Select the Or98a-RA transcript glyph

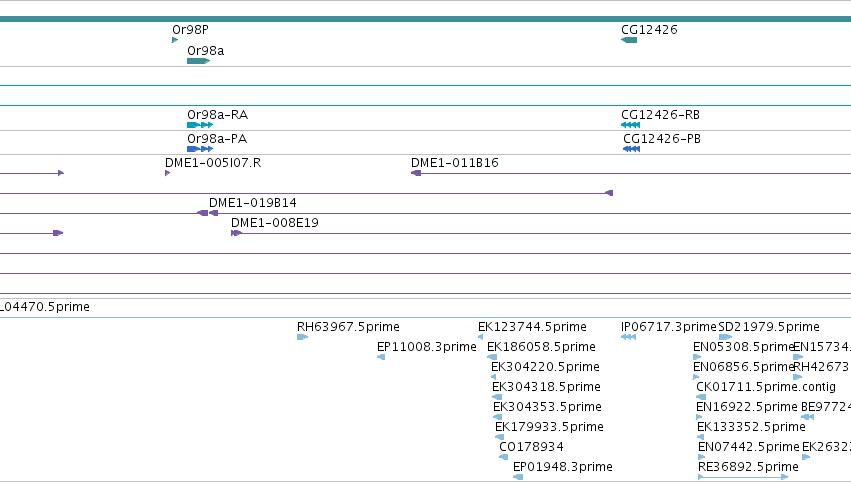[200, 125]
